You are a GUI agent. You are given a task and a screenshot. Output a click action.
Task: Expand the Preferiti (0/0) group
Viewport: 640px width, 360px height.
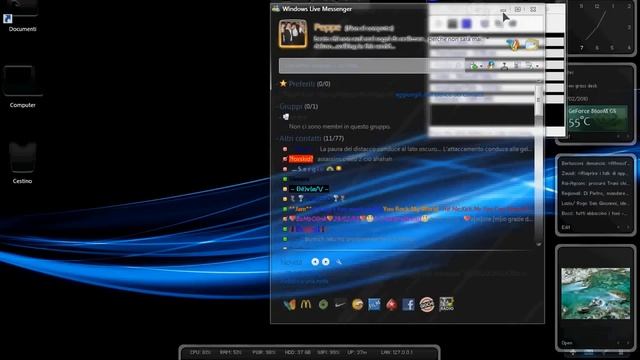pos(309,84)
